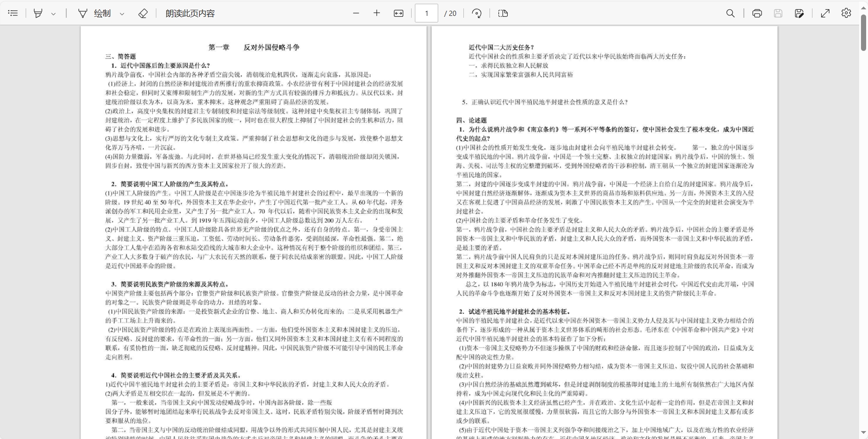The height and width of the screenshot is (439, 868).
Task: Enter full screen mode
Action: point(825,13)
